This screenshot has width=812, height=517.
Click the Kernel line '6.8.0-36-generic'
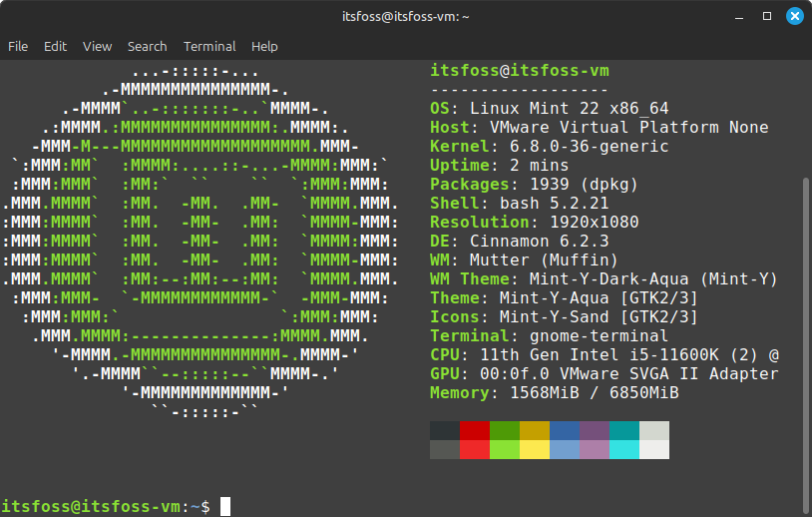pos(550,146)
